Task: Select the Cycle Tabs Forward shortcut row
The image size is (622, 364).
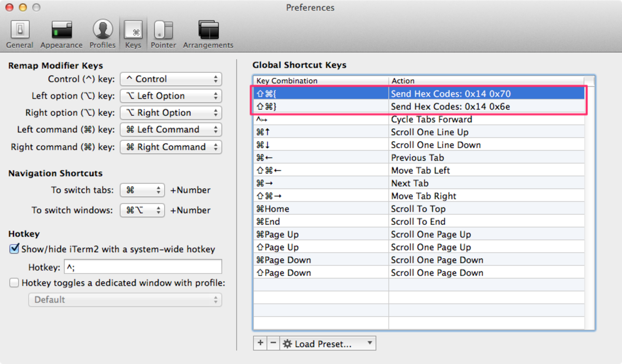Action: click(419, 120)
